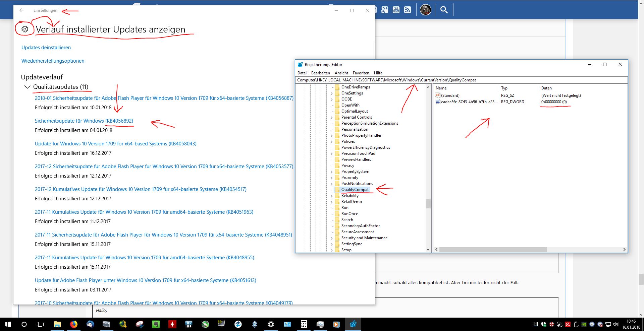Open Thunderbird mail from the taskbar
644x331 pixels.
(x=90, y=324)
